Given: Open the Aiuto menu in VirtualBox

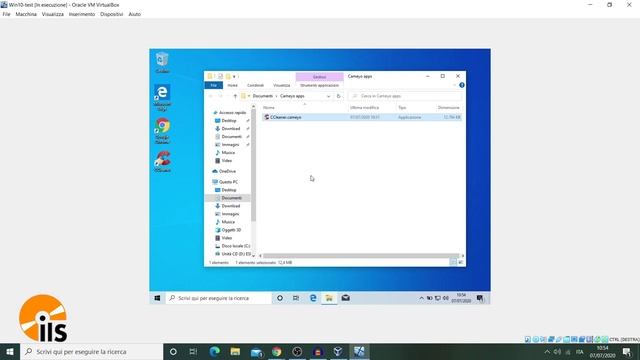Looking at the screenshot, I should click(135, 14).
